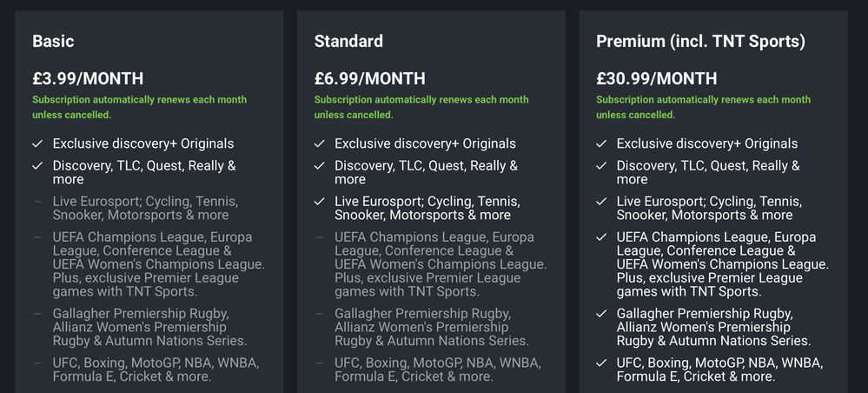Click checkmark beside Standard's Live Eurosport

(320, 202)
